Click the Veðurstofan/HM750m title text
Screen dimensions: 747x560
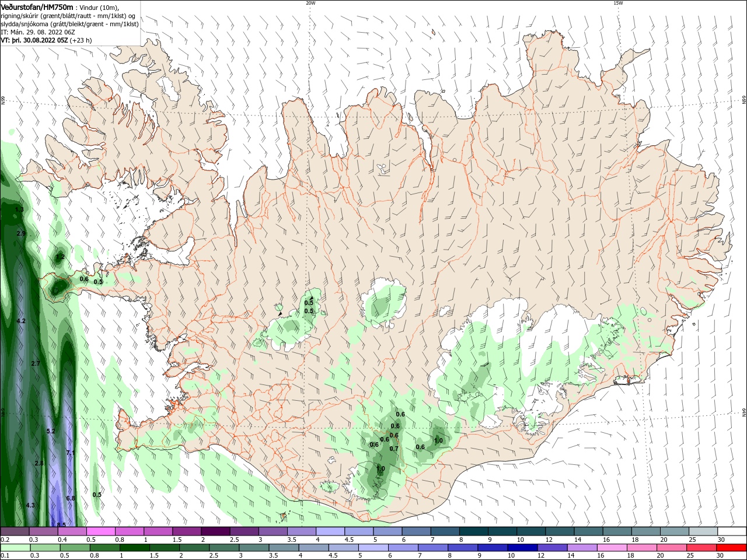point(37,6)
